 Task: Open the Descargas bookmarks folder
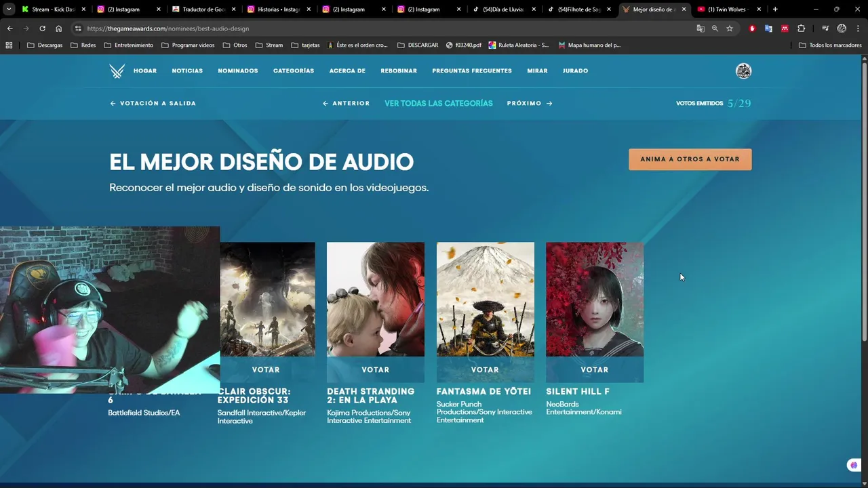44,45
